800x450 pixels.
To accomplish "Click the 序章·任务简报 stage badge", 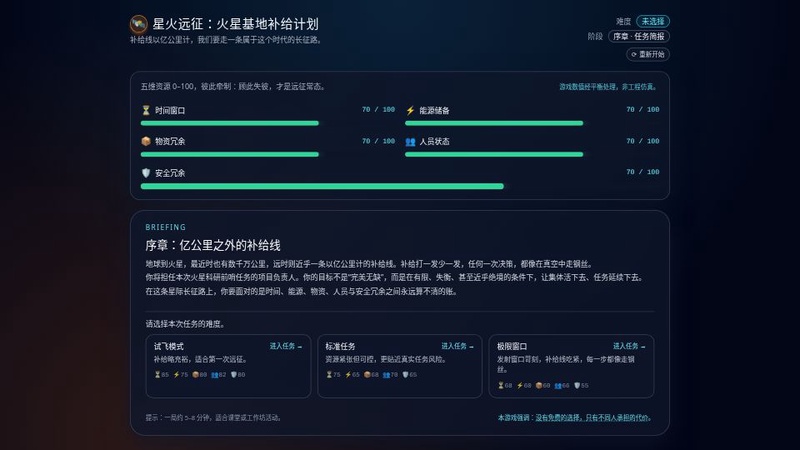I will [x=639, y=36].
